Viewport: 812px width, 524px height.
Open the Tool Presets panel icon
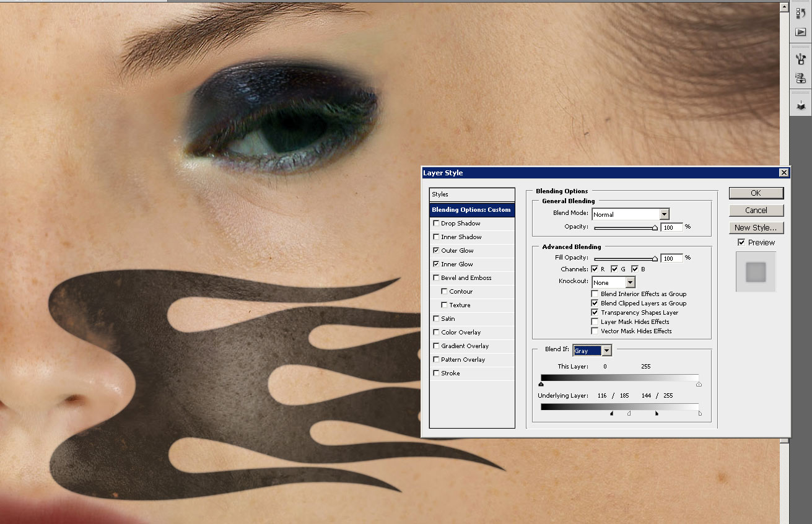[x=800, y=79]
